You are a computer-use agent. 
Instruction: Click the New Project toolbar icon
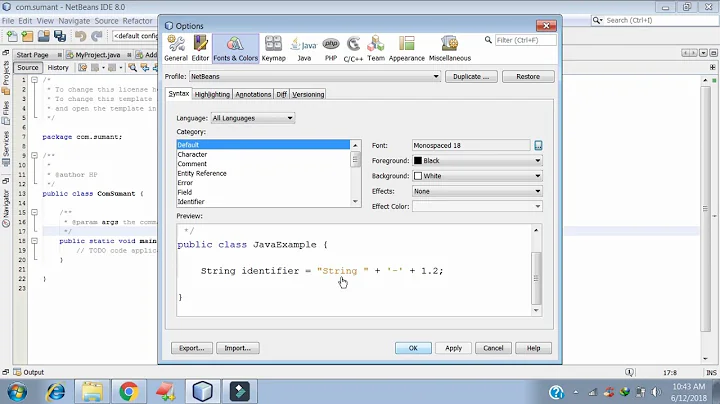click(28, 36)
